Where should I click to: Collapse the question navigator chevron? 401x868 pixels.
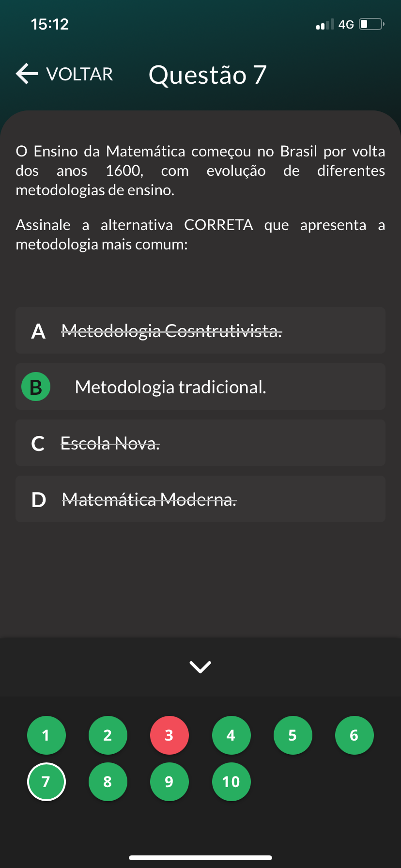click(200, 667)
